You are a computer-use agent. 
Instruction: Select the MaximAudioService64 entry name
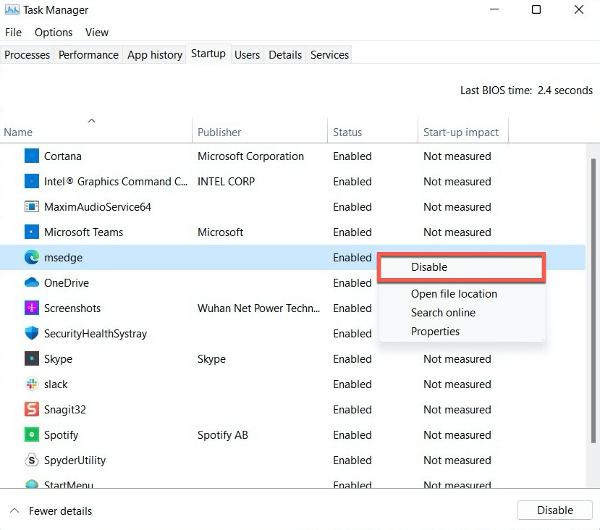[x=98, y=207]
